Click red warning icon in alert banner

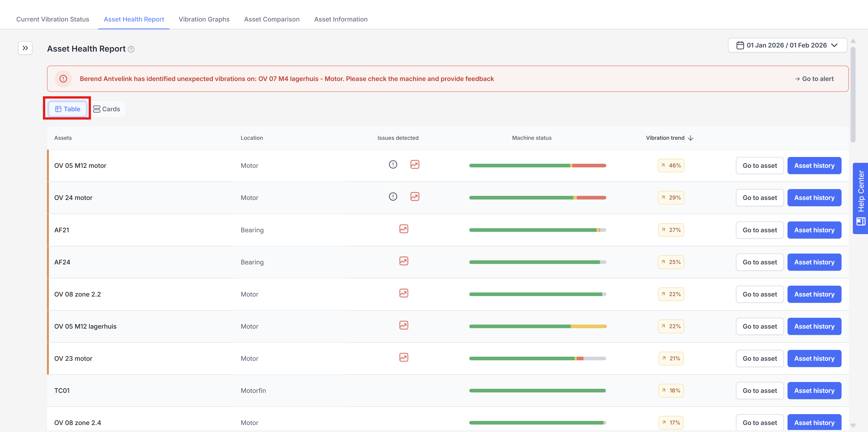click(63, 79)
